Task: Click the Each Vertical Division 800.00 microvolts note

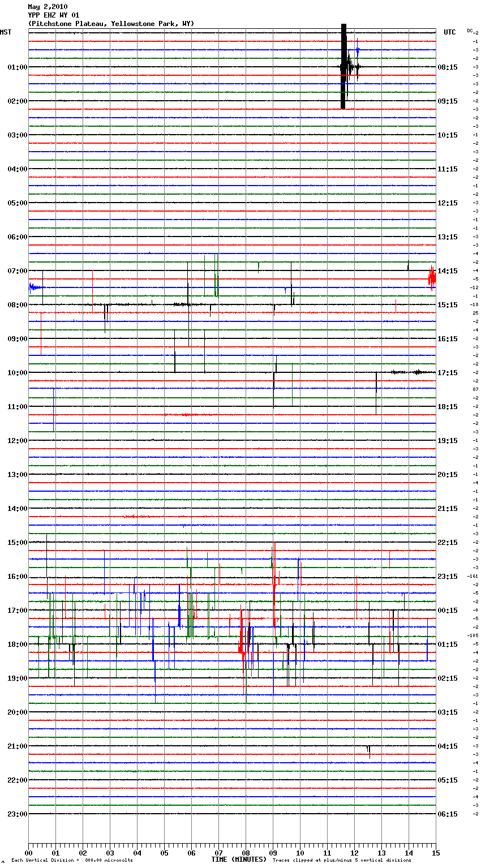Action: pyautogui.click(x=72, y=860)
